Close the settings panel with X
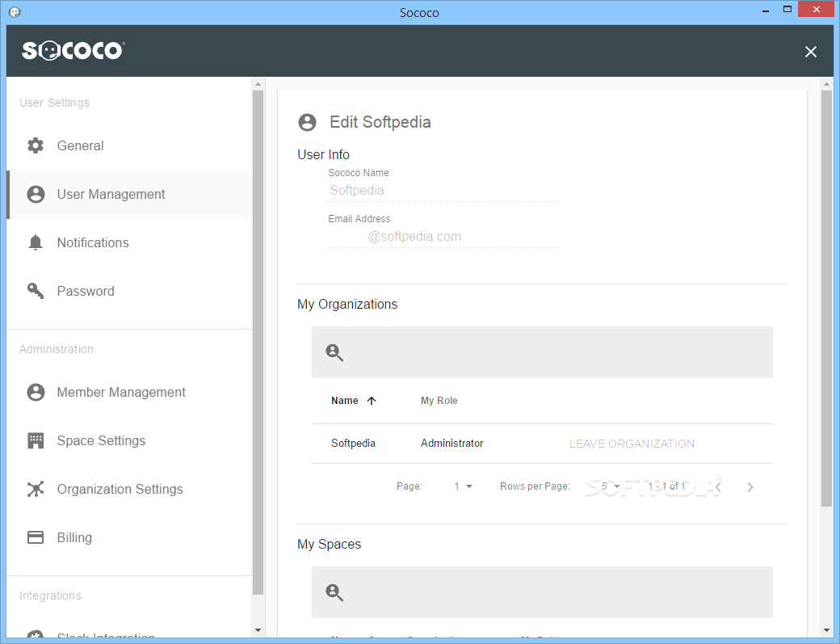This screenshot has width=840, height=644. click(811, 52)
